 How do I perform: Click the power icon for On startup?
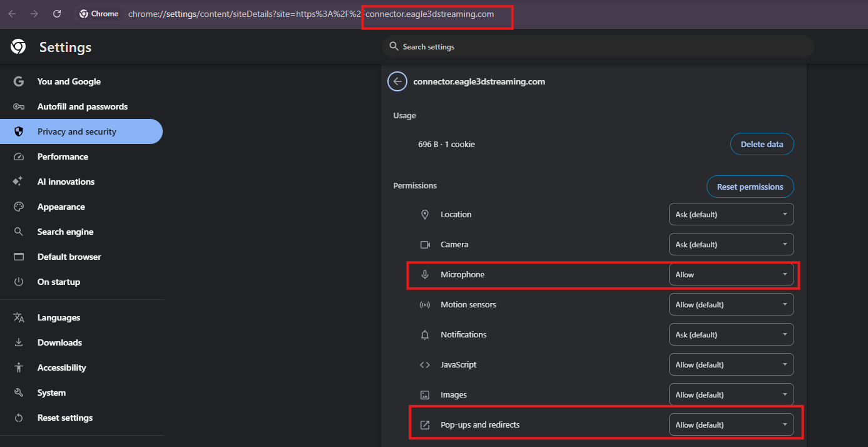(x=19, y=282)
